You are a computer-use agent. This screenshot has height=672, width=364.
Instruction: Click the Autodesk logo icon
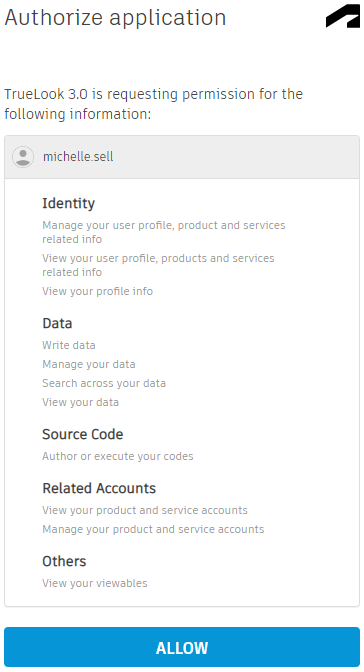coord(343,16)
